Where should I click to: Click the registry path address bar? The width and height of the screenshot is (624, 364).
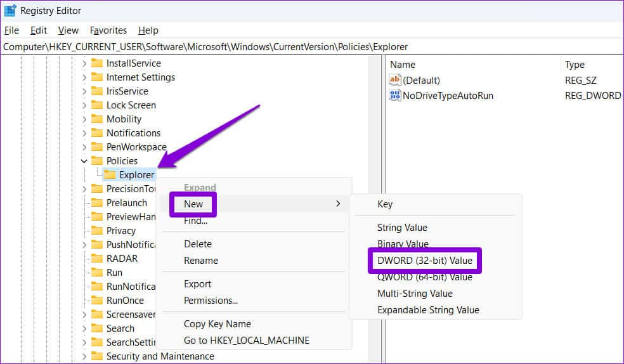(x=312, y=46)
